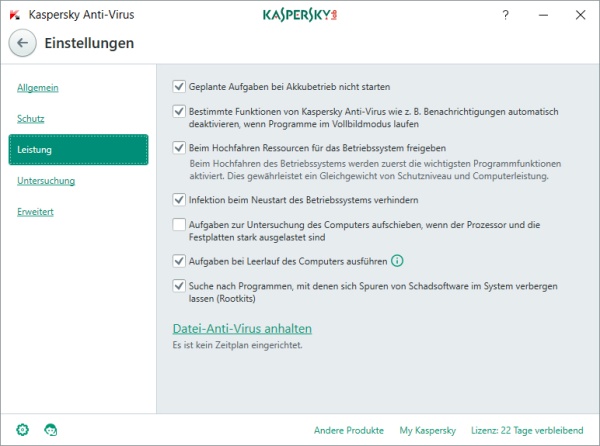Click Lizenz: 22 Tage verbleibend
This screenshot has width=600, height=446.
[527, 430]
